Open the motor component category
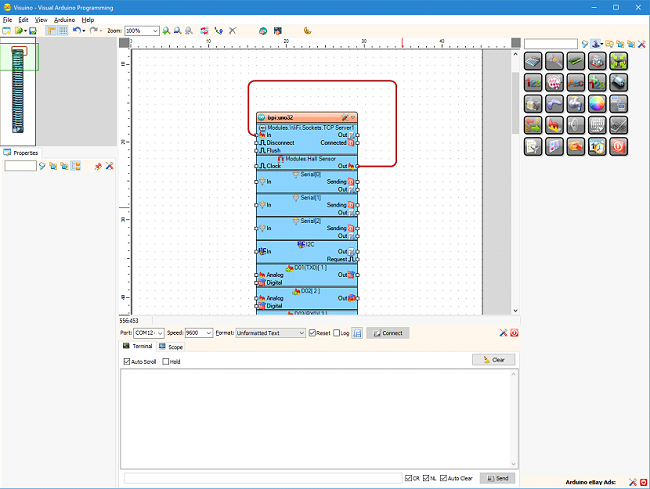Viewport: 650px width, 489px height. [618, 82]
